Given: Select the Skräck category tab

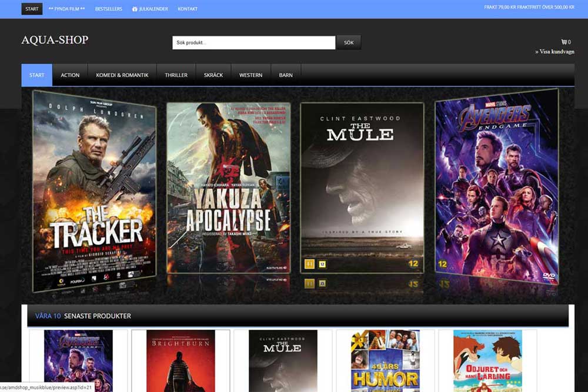Looking at the screenshot, I should (213, 75).
